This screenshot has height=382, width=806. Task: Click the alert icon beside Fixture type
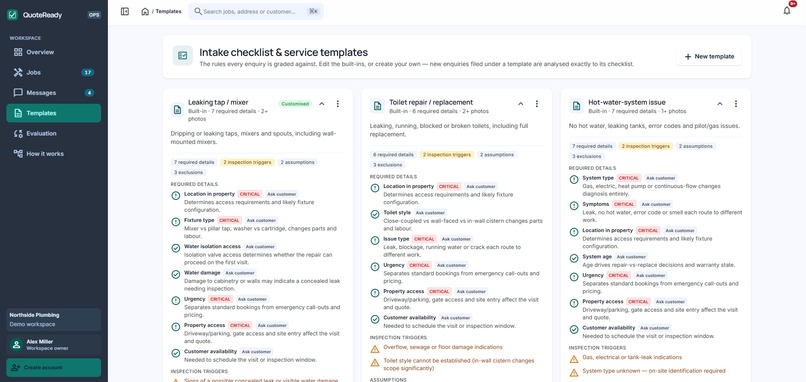176,222
